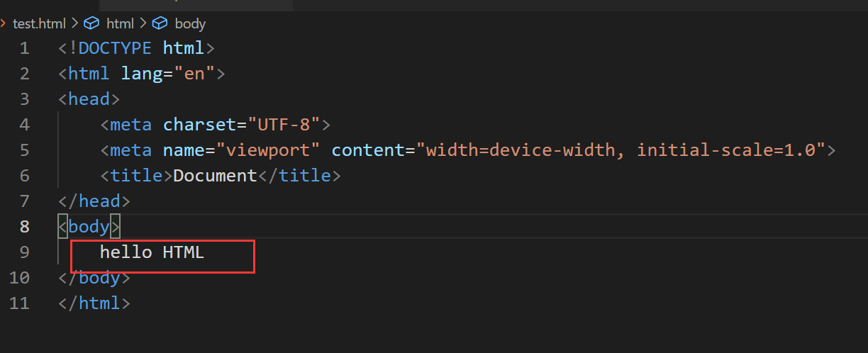Click the closing body tag on line 10

click(x=94, y=277)
